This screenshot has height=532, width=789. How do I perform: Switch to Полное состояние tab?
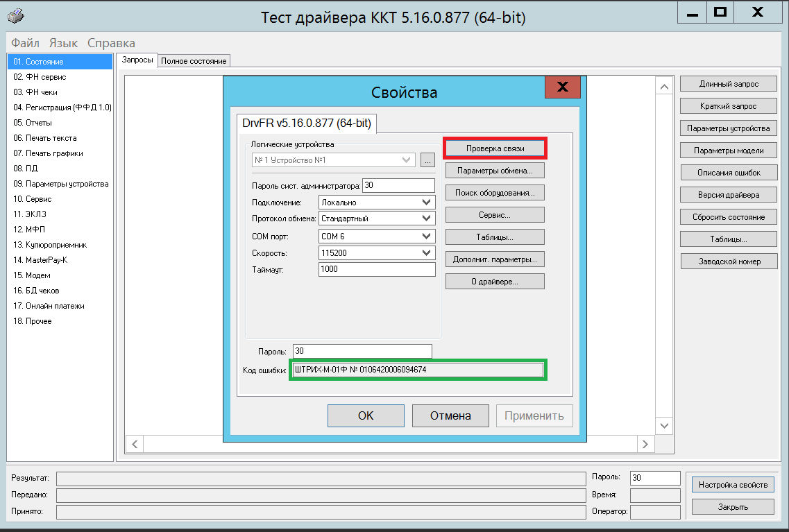[194, 61]
